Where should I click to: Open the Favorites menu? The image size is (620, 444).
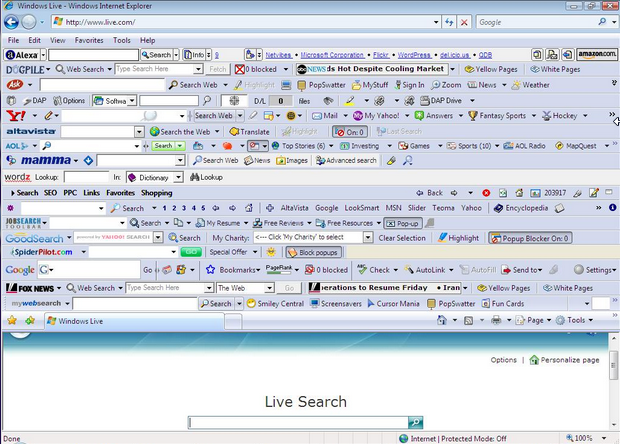[89, 40]
